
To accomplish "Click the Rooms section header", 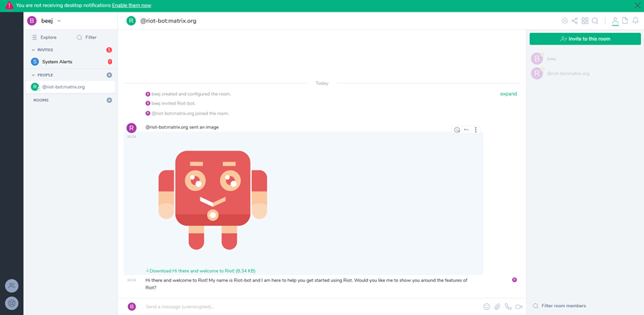I will (x=41, y=100).
